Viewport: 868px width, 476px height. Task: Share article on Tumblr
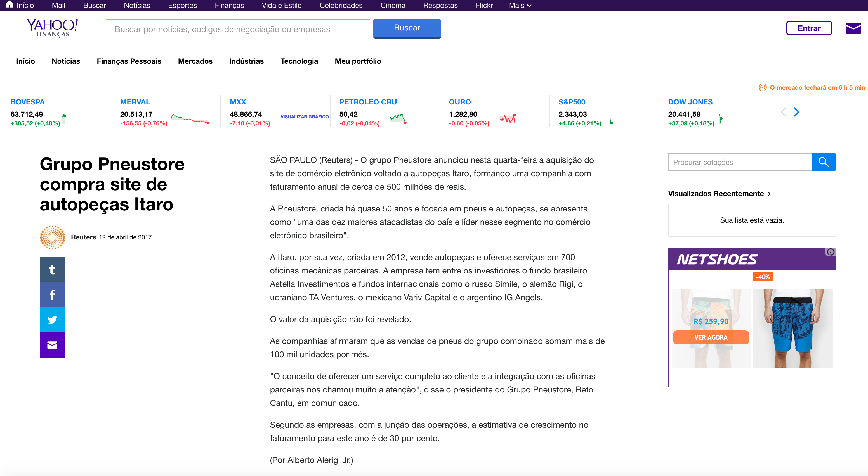tap(52, 269)
